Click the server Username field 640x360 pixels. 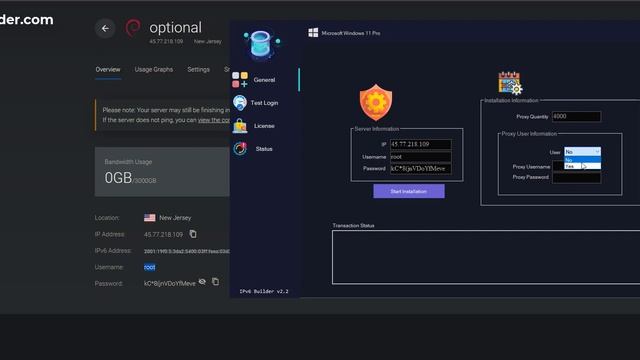tap(420, 157)
